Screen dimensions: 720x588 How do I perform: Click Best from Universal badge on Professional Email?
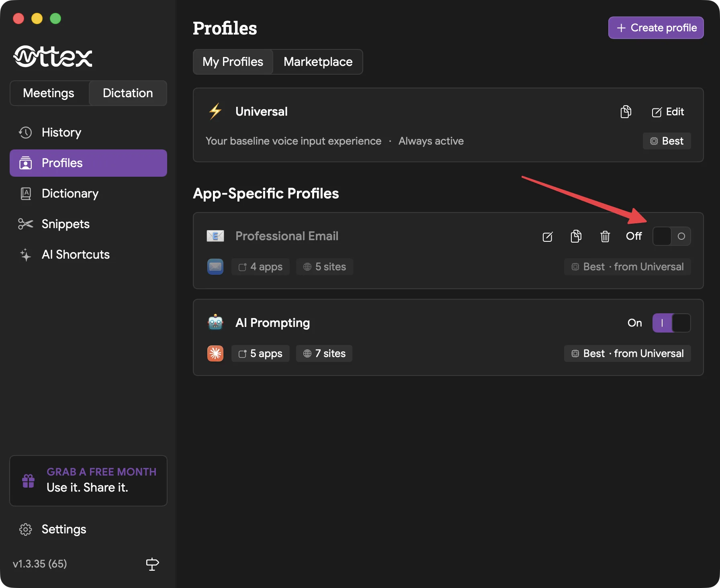(628, 267)
